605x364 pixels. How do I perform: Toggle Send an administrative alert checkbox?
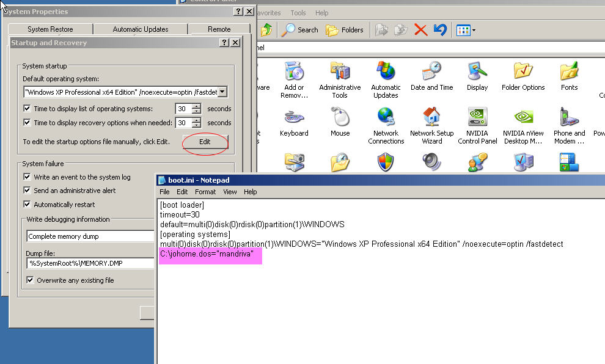27,191
